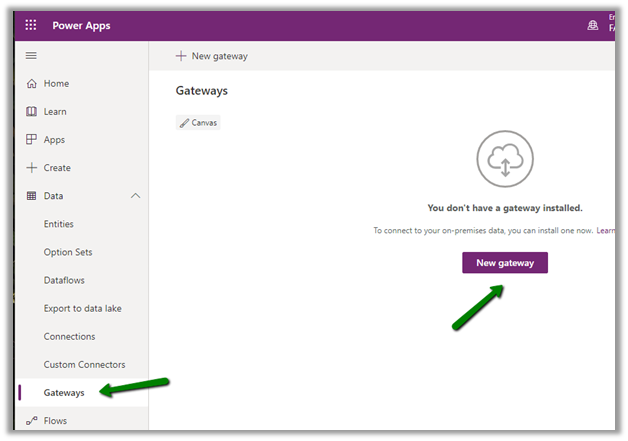The height and width of the screenshot is (441, 628).
Task: Select Create in the sidebar
Action: point(57,168)
